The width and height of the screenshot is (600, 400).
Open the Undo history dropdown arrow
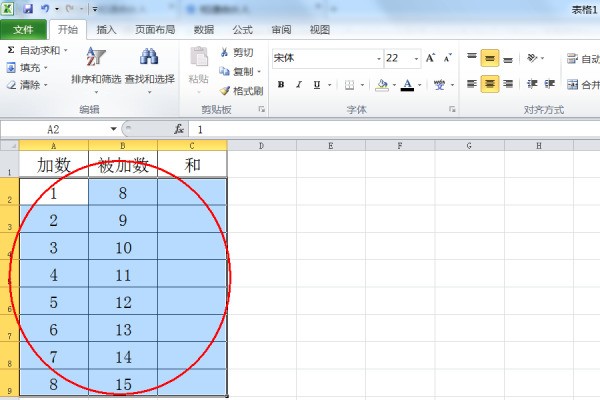click(57, 9)
